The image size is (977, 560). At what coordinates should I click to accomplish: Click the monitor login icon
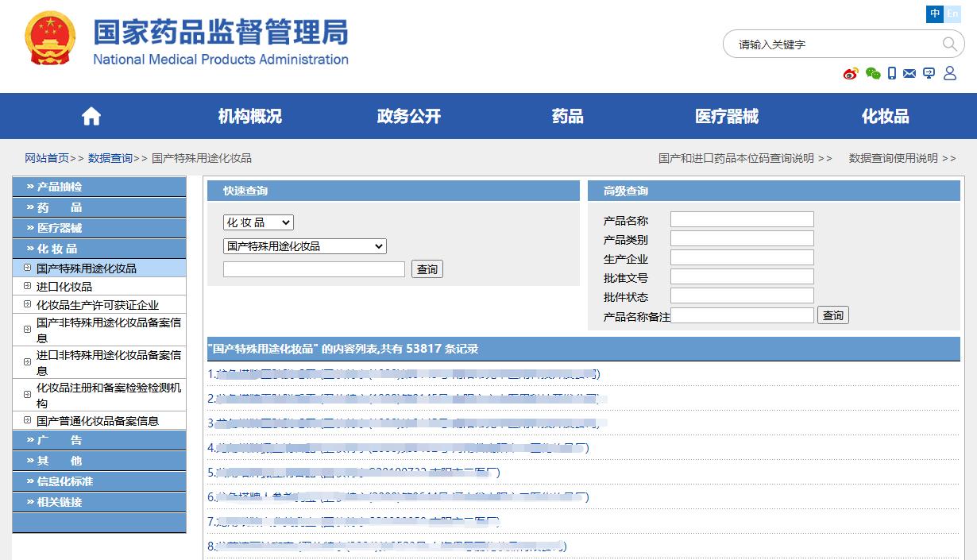[x=929, y=74]
